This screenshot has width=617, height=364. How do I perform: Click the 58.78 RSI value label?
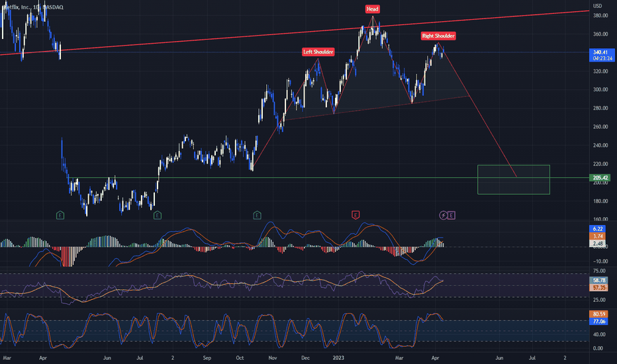click(x=599, y=280)
